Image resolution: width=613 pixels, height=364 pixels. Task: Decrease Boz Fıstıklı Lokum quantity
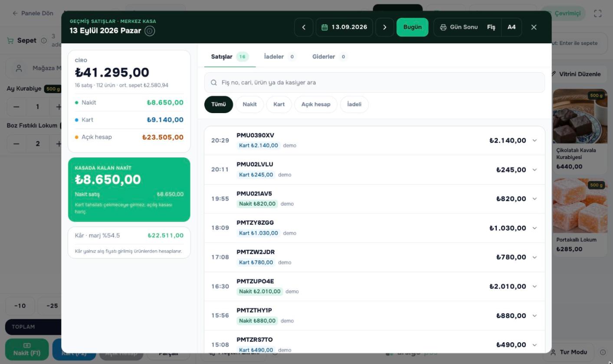pyautogui.click(x=16, y=143)
